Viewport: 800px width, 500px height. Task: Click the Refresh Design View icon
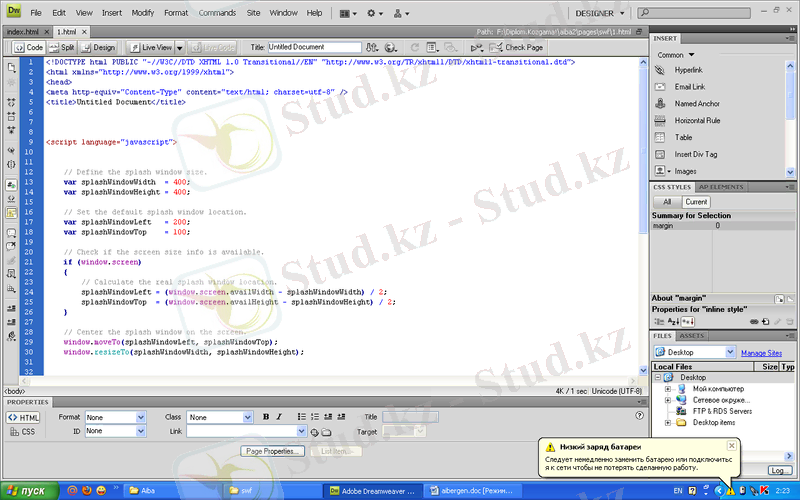click(x=415, y=47)
